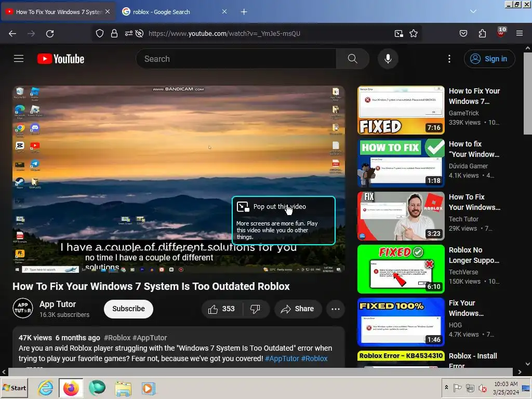Viewport: 532px width, 399px height.
Task: Show hidden tray icons arrow
Action: [446, 388]
